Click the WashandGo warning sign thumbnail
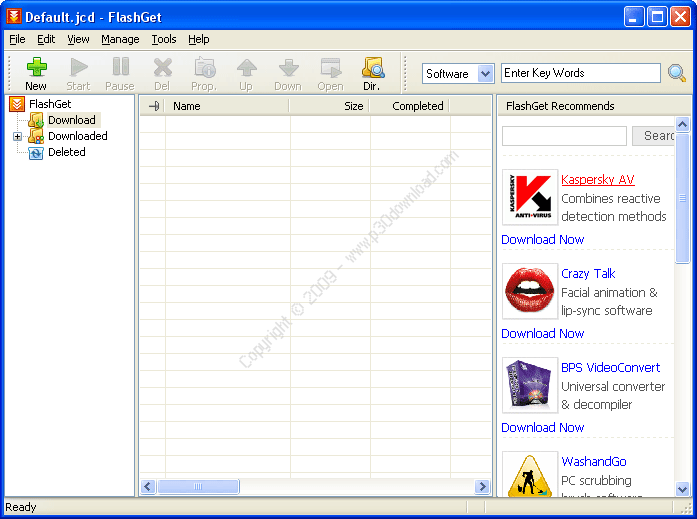The width and height of the screenshot is (697, 519). [x=530, y=474]
